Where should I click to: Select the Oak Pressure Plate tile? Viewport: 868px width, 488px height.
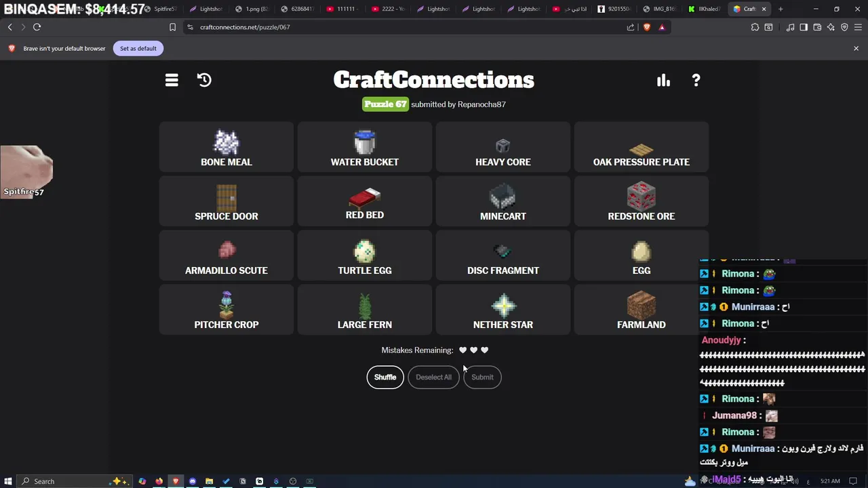click(x=642, y=147)
